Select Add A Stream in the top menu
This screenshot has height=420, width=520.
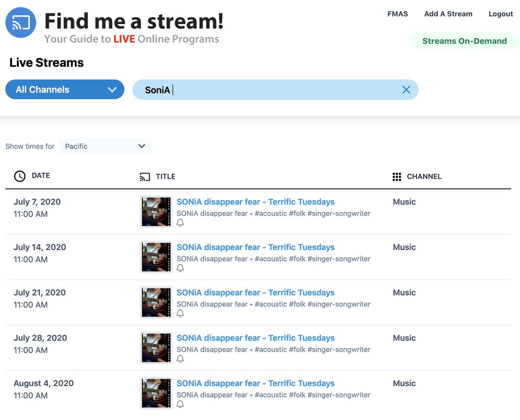448,13
